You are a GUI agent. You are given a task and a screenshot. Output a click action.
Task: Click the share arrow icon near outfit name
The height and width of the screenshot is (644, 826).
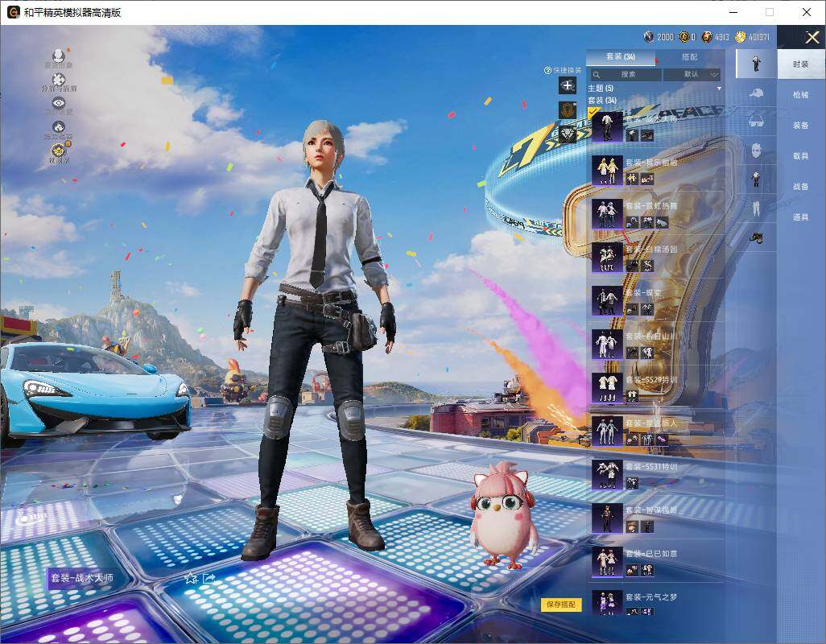(x=209, y=578)
